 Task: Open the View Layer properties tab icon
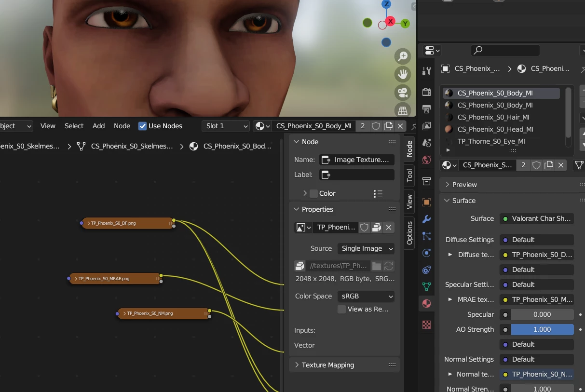tap(426, 126)
